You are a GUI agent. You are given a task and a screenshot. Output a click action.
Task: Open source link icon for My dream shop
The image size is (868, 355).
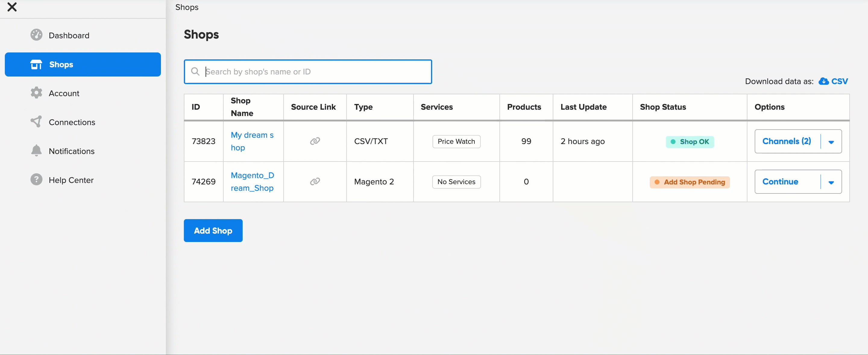315,141
